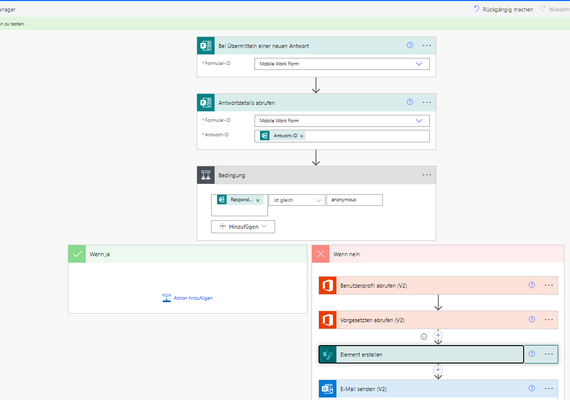570x400 pixels.
Task: Click the Office icon of 'Vorgesetzten abrufen (V2)'
Action: click(x=328, y=320)
